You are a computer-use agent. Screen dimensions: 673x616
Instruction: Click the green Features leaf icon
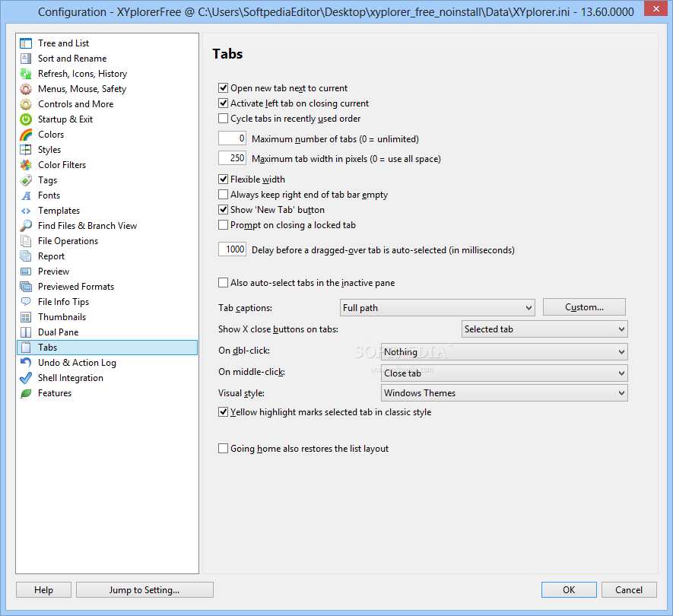pos(26,393)
